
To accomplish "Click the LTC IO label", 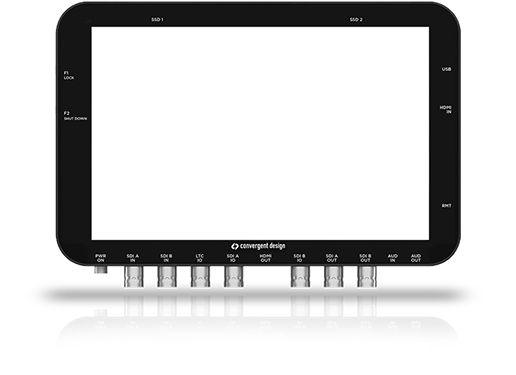I will click(x=199, y=258).
